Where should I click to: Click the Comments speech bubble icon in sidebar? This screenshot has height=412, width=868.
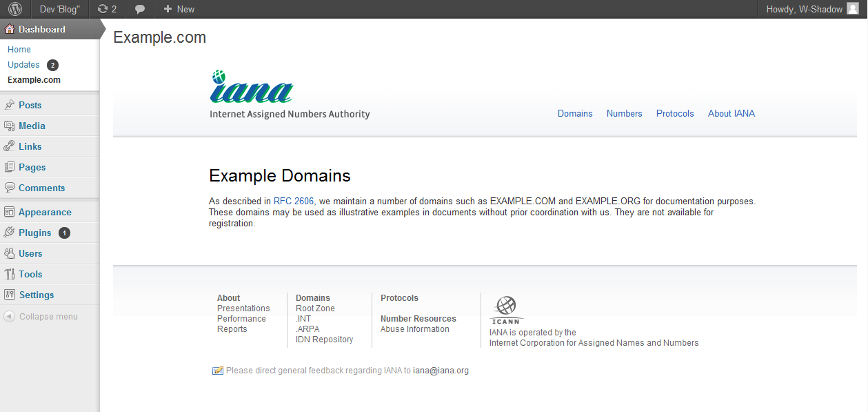point(10,188)
